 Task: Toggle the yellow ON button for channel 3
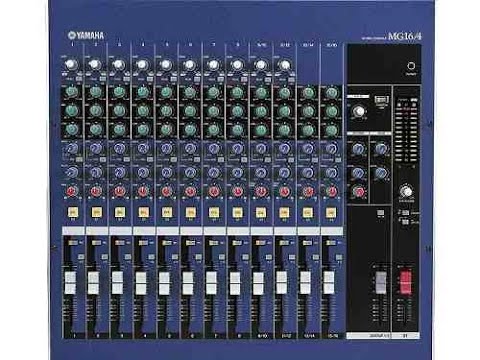(120, 212)
